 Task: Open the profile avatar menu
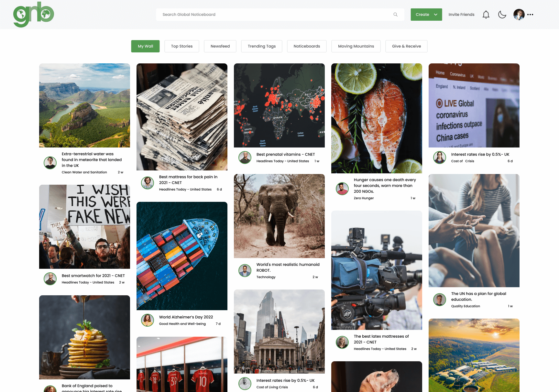click(x=519, y=15)
